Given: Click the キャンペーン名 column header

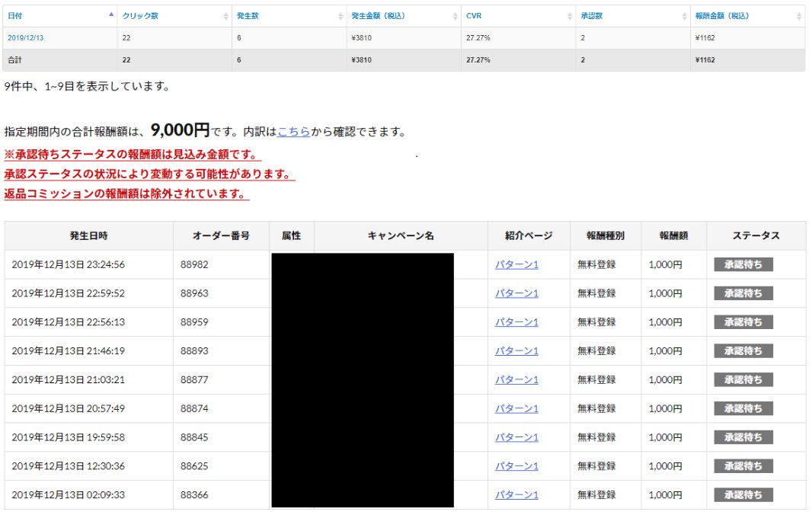Looking at the screenshot, I should [x=401, y=235].
